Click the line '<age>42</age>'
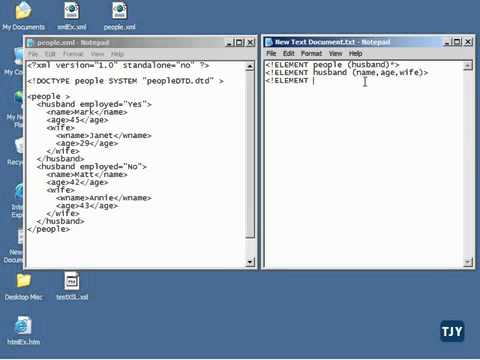 point(77,182)
